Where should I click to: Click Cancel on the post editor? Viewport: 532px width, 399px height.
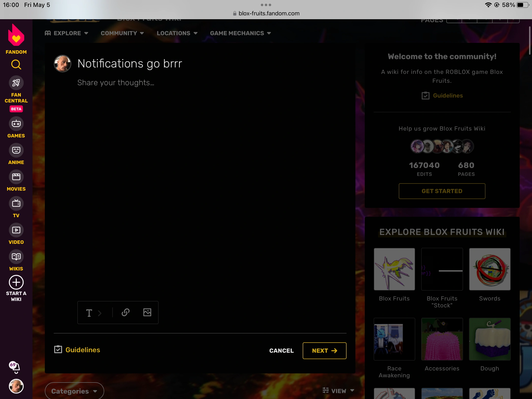(282, 350)
